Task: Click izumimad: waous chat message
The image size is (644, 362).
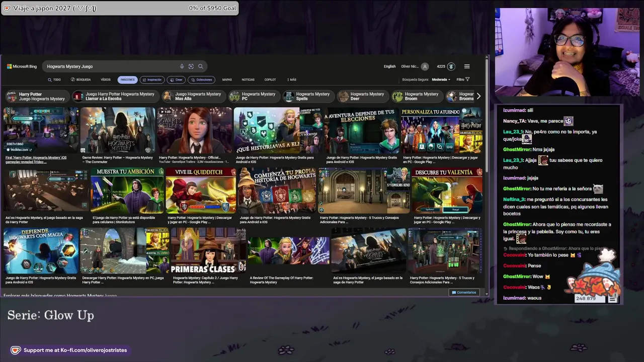Action: pyautogui.click(x=522, y=298)
